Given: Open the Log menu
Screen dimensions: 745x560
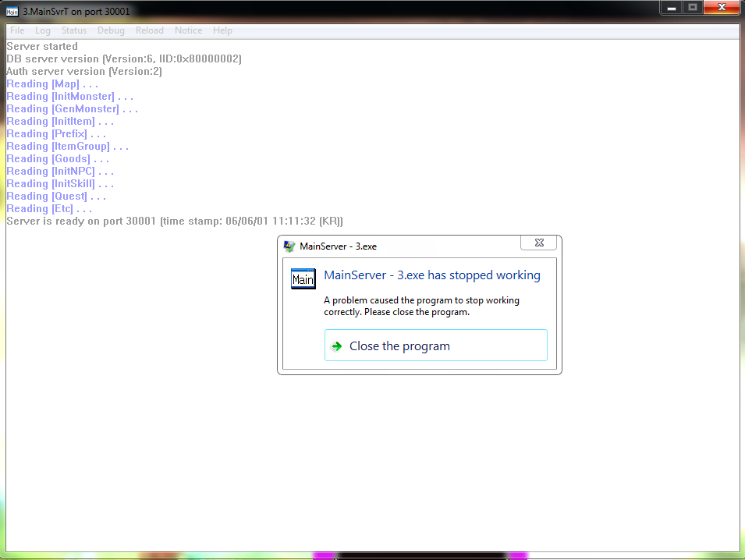Looking at the screenshot, I should coord(43,30).
